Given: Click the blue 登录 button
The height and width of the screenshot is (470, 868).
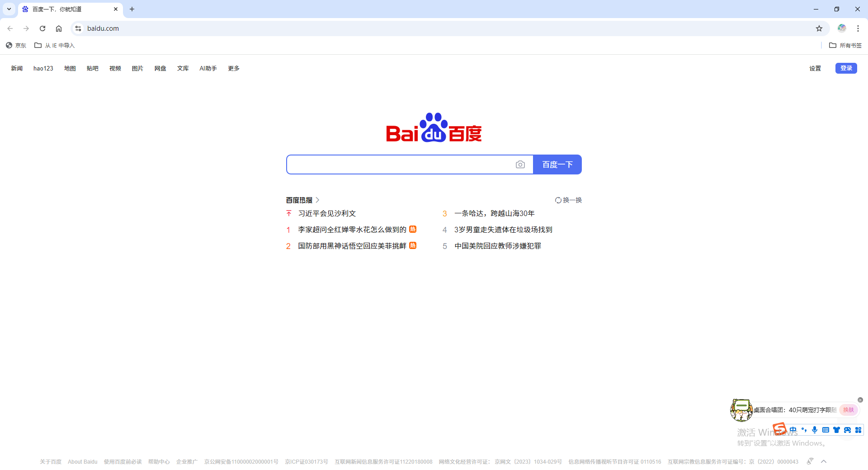Looking at the screenshot, I should point(846,68).
